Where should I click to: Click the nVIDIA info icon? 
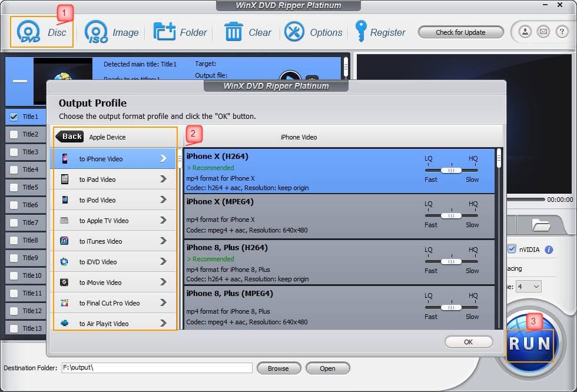point(549,250)
